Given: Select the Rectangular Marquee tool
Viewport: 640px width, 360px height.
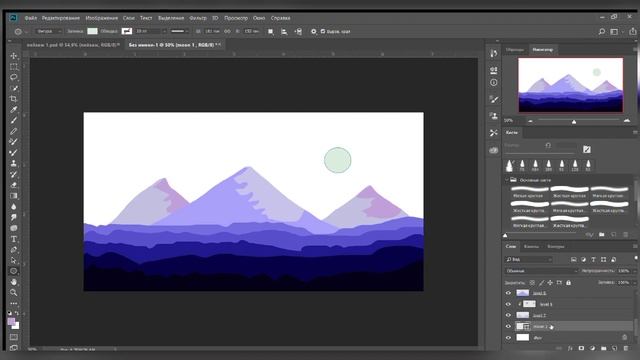Looking at the screenshot, I should pos(13,67).
